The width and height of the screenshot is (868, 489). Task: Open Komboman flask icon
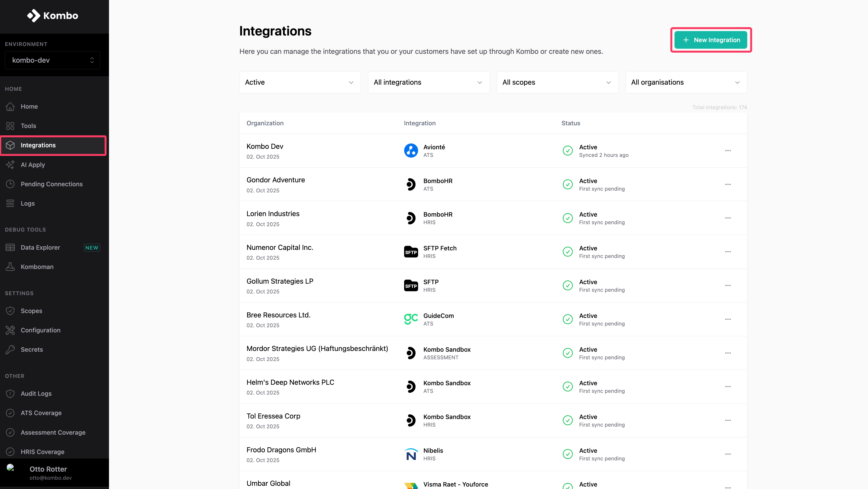coord(10,267)
